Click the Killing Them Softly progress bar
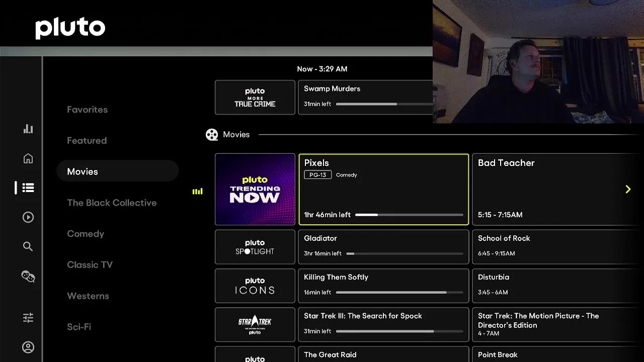 coord(399,292)
